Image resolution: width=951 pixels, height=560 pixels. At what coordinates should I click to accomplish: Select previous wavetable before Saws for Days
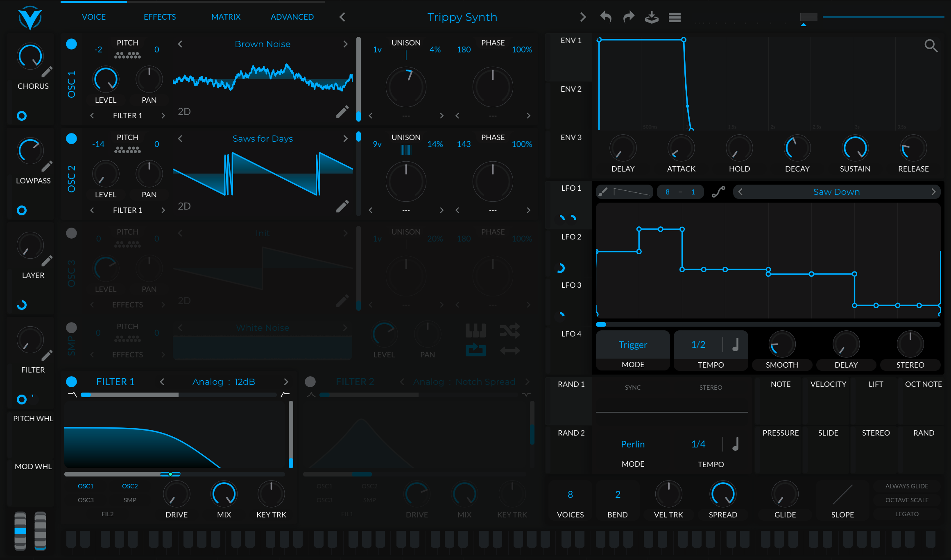click(x=180, y=138)
